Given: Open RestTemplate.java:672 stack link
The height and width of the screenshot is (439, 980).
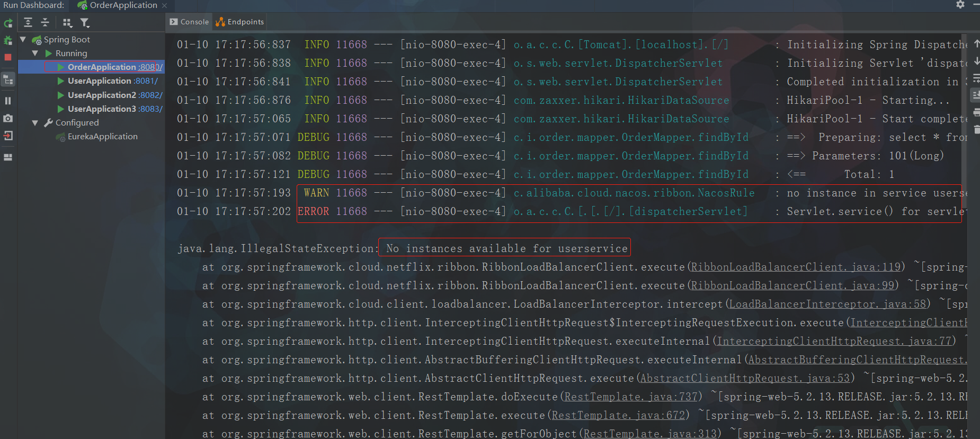Looking at the screenshot, I should click(618, 415).
